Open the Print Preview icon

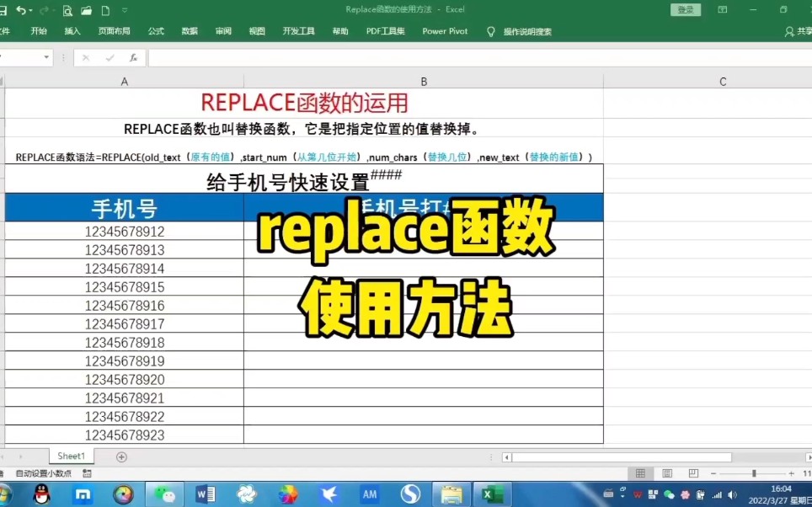[x=68, y=11]
